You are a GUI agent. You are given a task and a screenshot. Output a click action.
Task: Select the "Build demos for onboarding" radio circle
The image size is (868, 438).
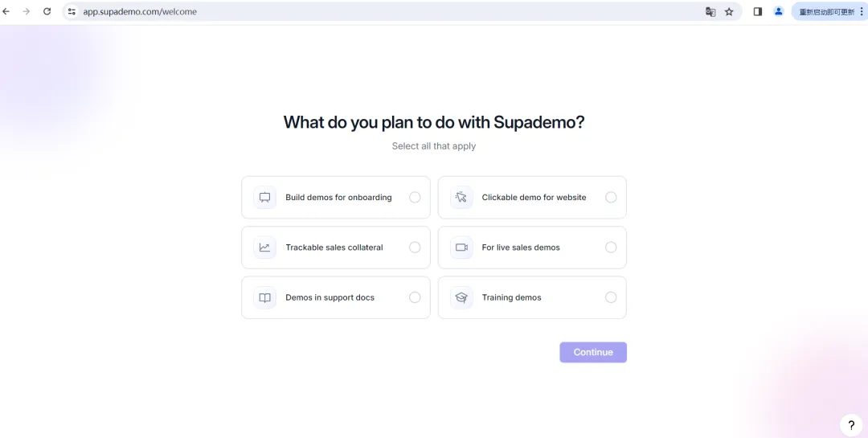coord(415,198)
